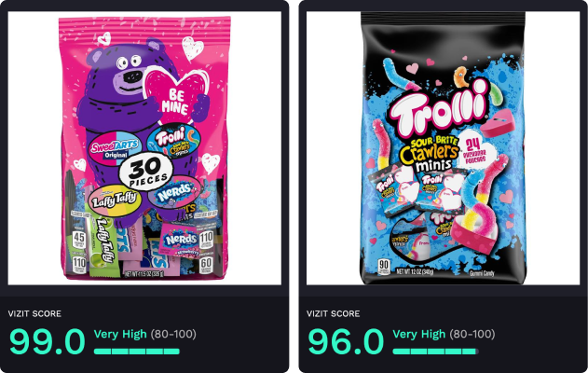
Task: Click the Laffy Taffy oval logo
Action: click(115, 200)
